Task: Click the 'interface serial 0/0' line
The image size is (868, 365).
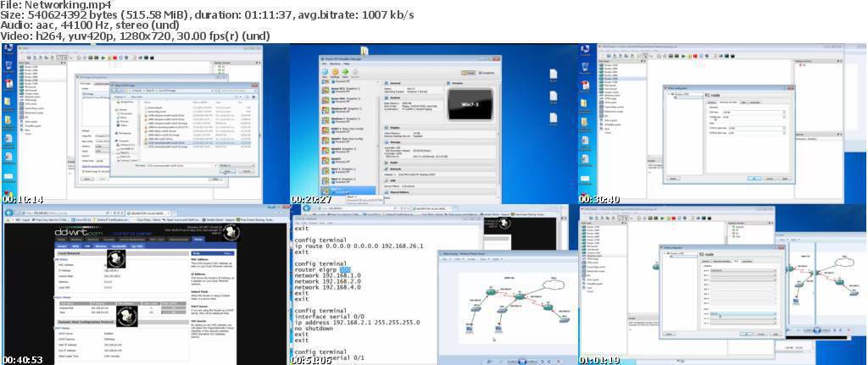Action: [329, 317]
